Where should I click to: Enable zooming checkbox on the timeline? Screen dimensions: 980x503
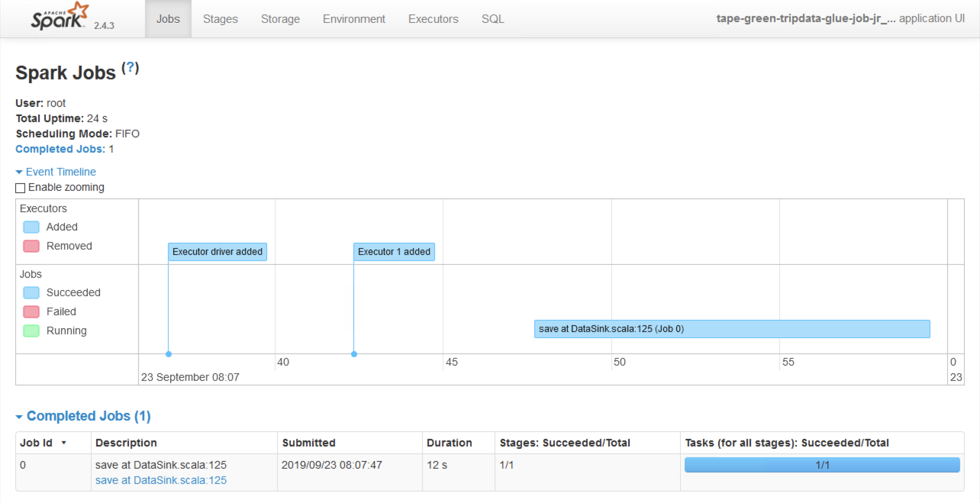pos(20,188)
